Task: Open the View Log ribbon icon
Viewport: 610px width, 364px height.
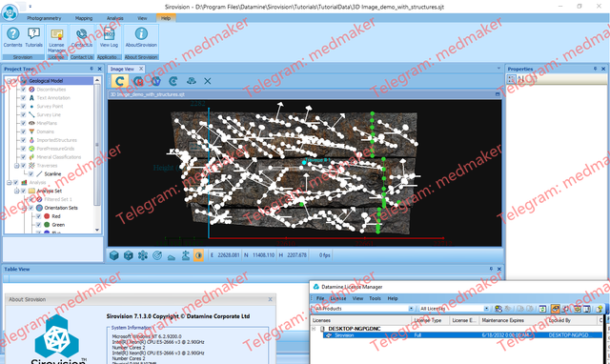Action: (x=109, y=37)
